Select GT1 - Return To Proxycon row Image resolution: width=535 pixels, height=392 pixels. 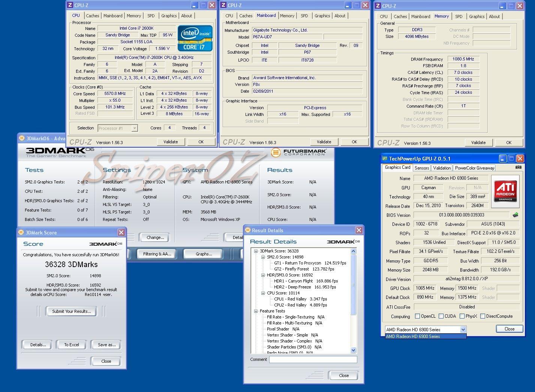click(x=310, y=263)
